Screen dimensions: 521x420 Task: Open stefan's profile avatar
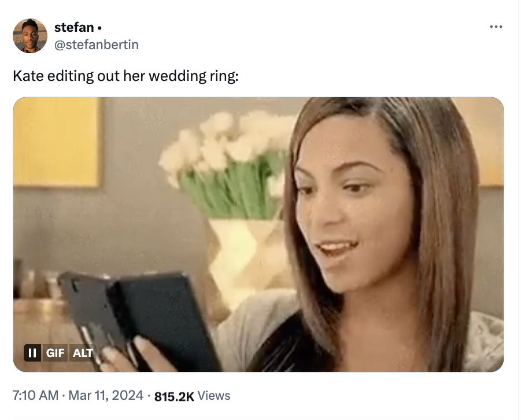30,35
